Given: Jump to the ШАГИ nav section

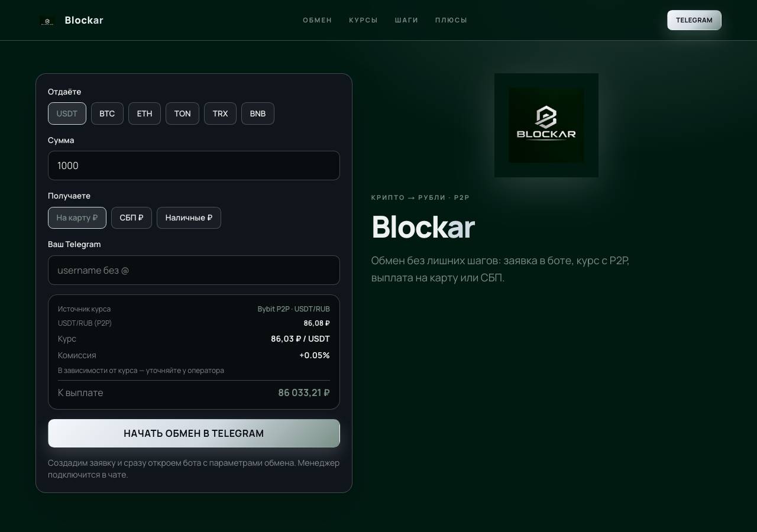Looking at the screenshot, I should 406,20.
